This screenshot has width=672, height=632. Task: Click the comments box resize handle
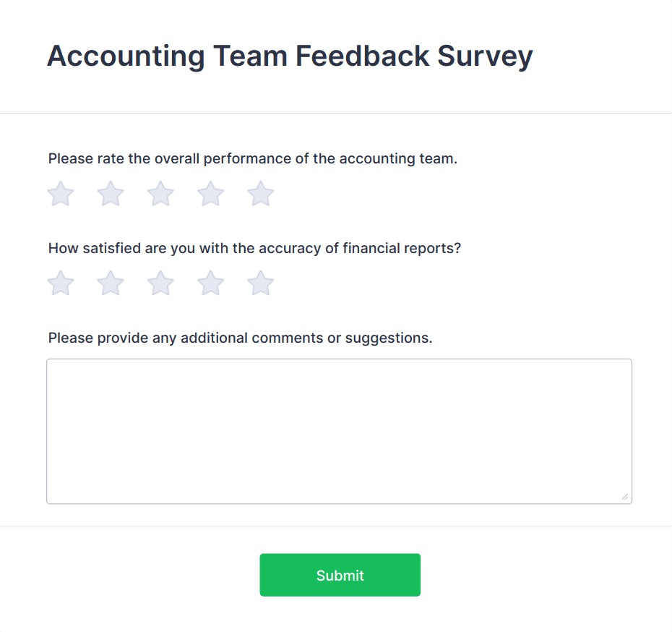coord(624,496)
